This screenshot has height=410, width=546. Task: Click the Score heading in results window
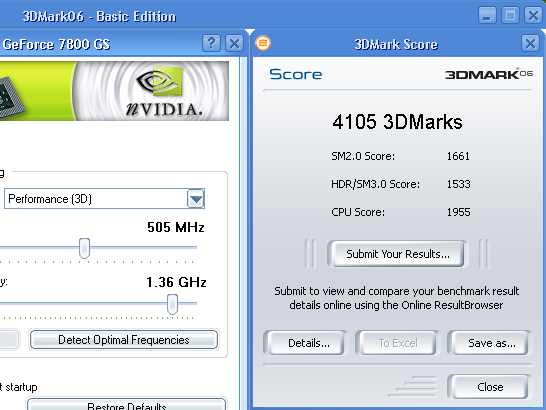pyautogui.click(x=296, y=74)
